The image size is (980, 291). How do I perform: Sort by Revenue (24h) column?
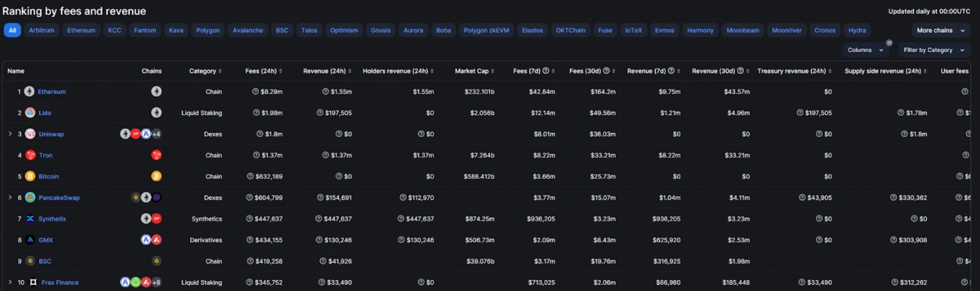coord(327,71)
